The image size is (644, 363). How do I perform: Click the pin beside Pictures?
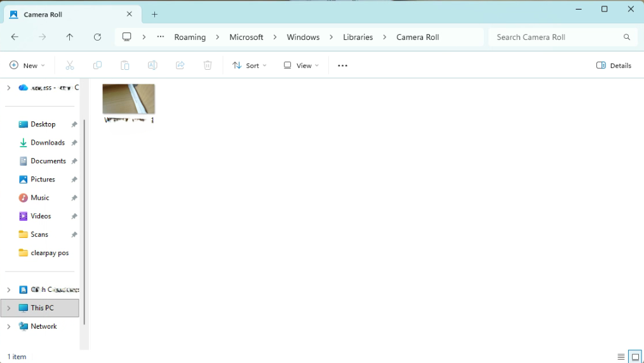(x=74, y=180)
